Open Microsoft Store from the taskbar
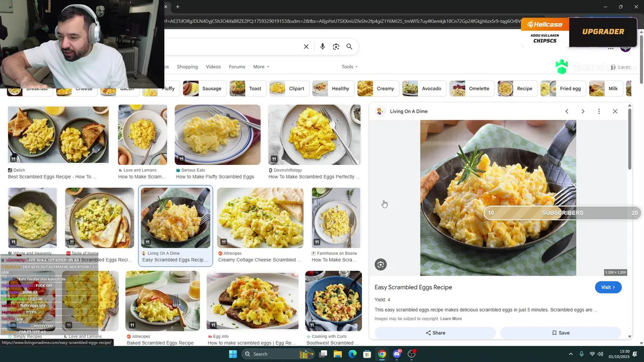This screenshot has width=644, height=362. [x=367, y=354]
